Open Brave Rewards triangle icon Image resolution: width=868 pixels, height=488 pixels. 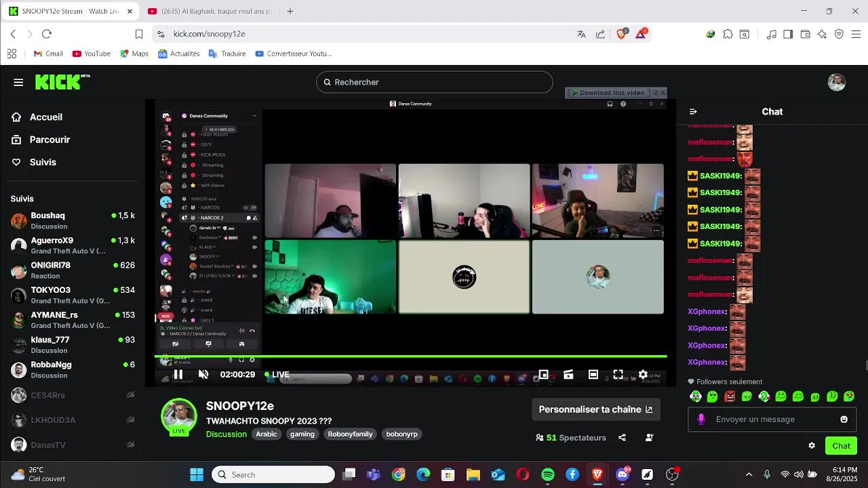(640, 34)
